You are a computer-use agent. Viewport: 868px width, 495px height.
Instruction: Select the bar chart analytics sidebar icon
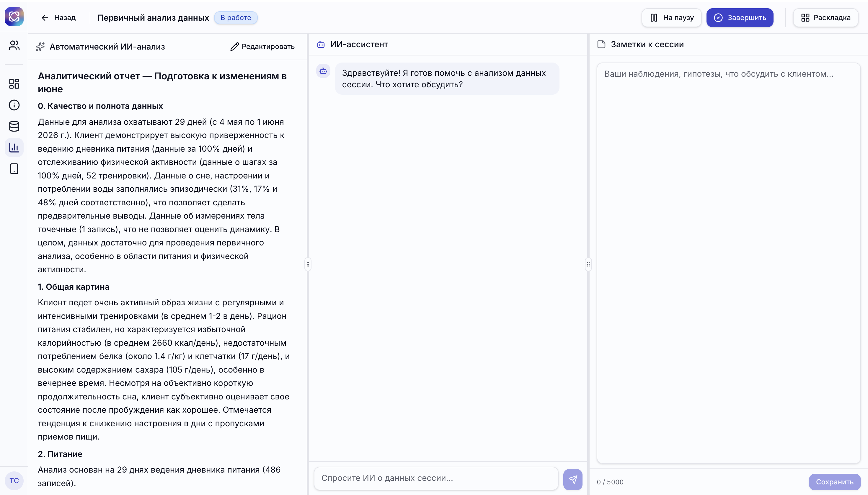click(x=14, y=147)
